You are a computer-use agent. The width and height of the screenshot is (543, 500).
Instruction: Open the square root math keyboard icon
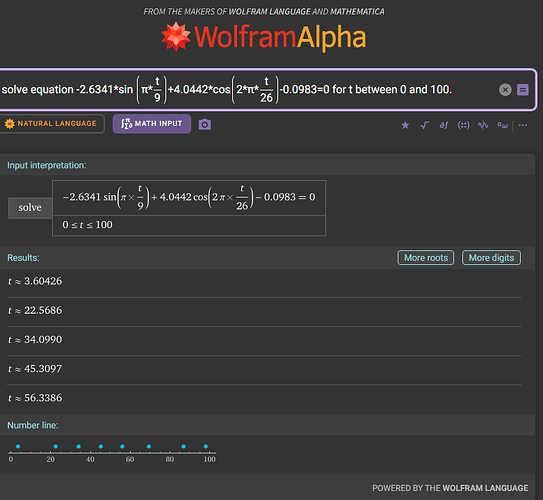tap(425, 125)
